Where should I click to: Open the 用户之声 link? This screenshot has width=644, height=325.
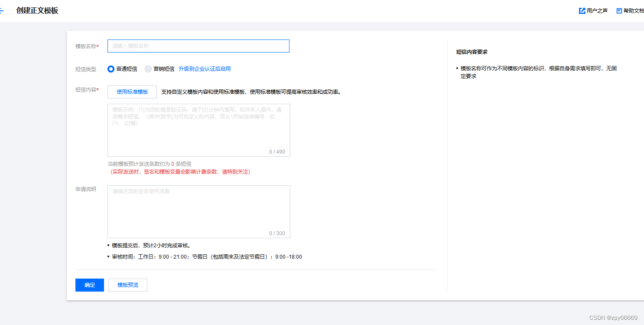click(x=596, y=10)
